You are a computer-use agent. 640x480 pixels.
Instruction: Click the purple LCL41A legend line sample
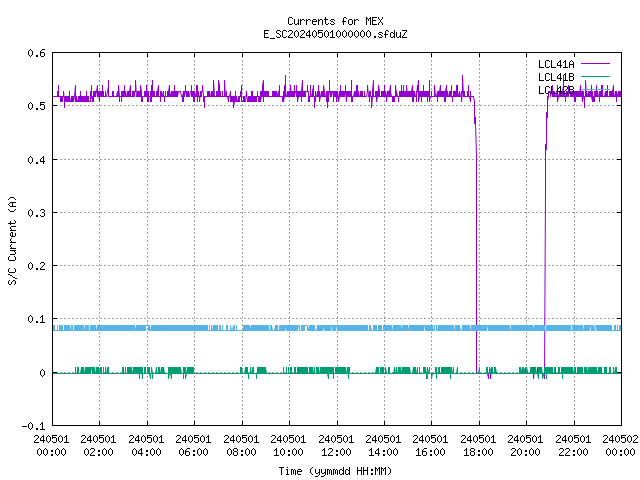coord(595,64)
